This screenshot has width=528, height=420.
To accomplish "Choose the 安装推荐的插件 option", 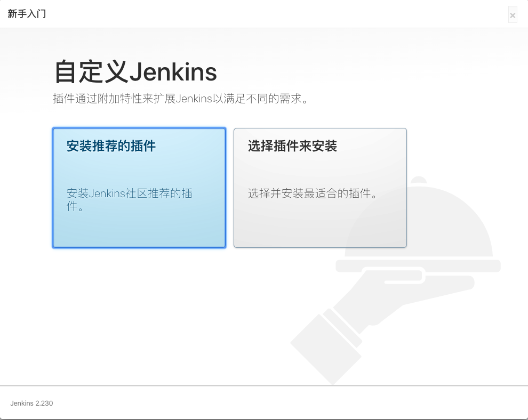I will pos(139,188).
